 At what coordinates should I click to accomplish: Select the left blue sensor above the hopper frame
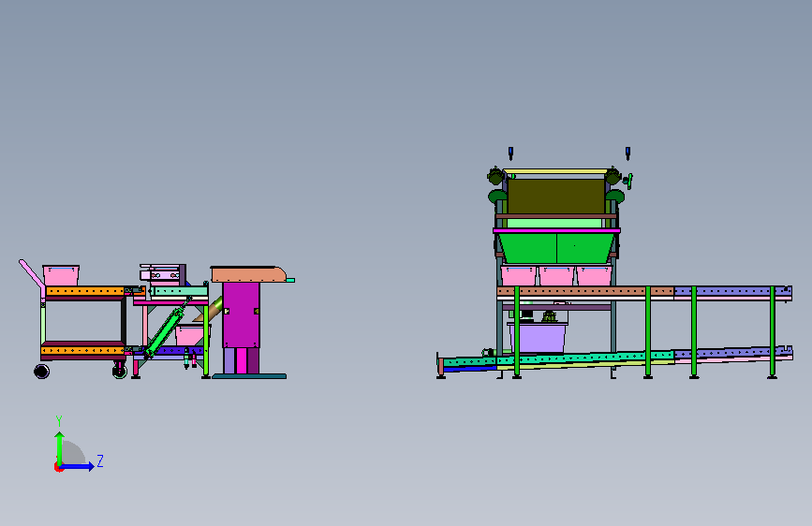(x=510, y=153)
